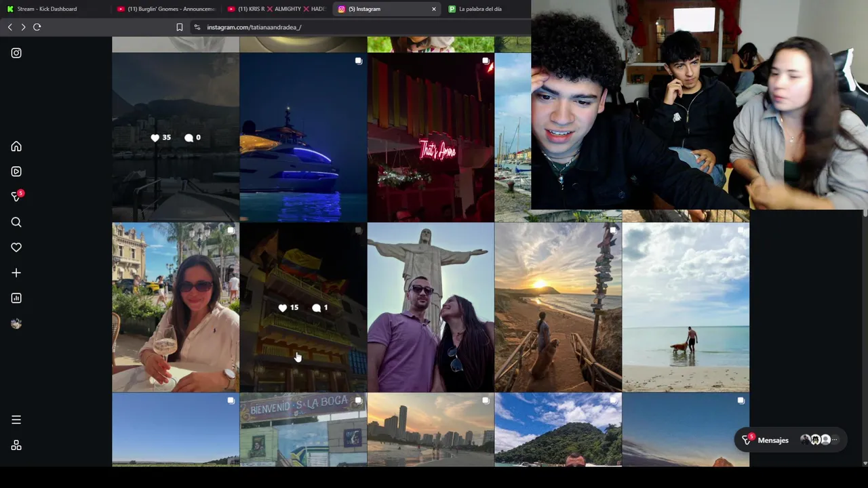This screenshot has width=868, height=488.
Task: Open the More hamburger menu in the sidebar
Action: pyautogui.click(x=16, y=420)
